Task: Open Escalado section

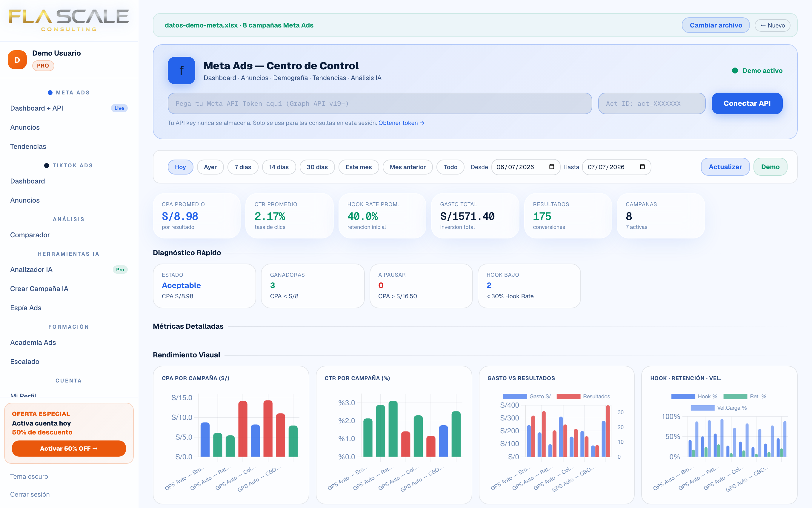Action: point(69,362)
